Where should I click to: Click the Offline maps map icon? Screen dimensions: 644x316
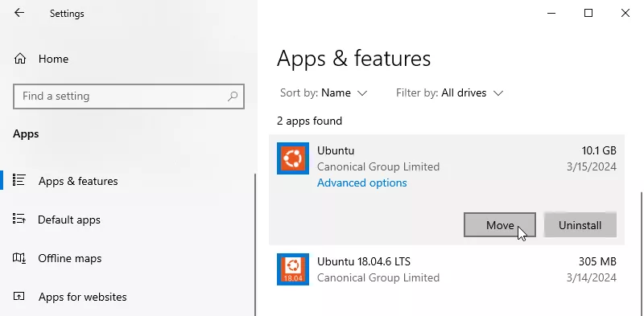[x=19, y=258]
